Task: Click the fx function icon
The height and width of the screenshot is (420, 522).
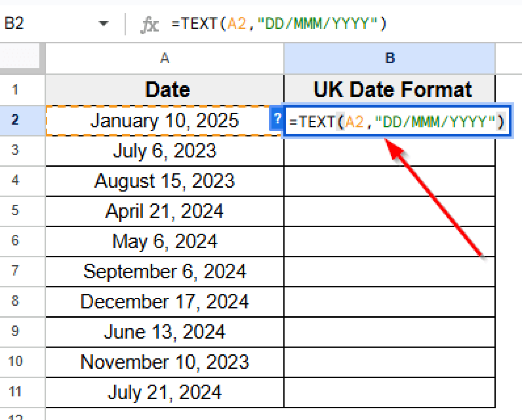Action: (x=150, y=24)
